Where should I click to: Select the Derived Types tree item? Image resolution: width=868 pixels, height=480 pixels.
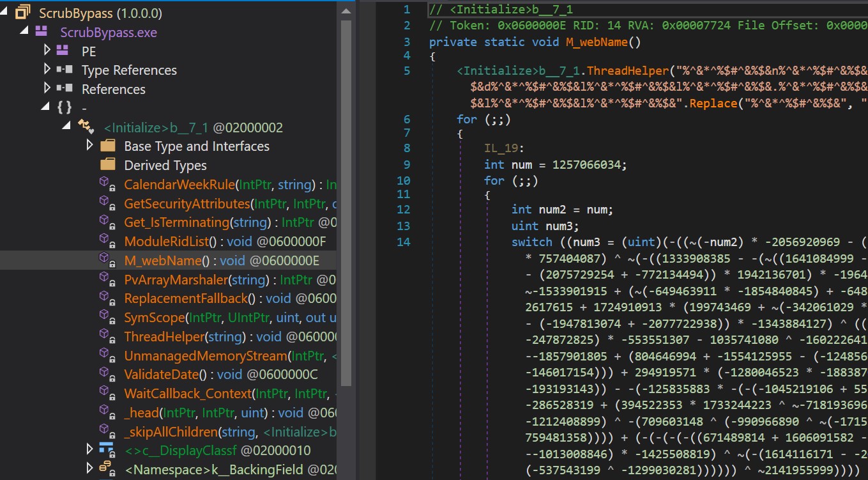(165, 165)
